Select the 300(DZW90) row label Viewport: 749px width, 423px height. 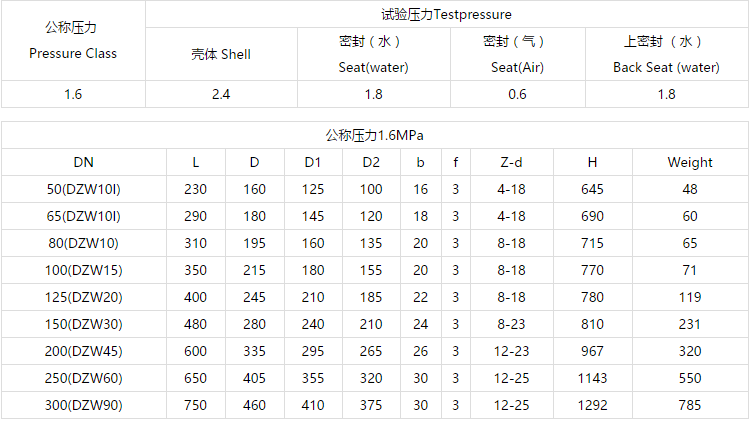pos(84,405)
